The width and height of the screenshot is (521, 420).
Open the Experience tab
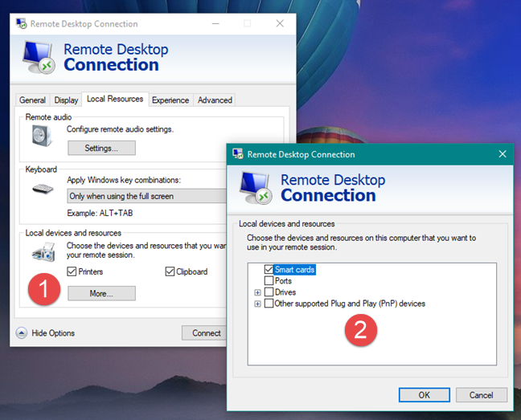point(170,100)
